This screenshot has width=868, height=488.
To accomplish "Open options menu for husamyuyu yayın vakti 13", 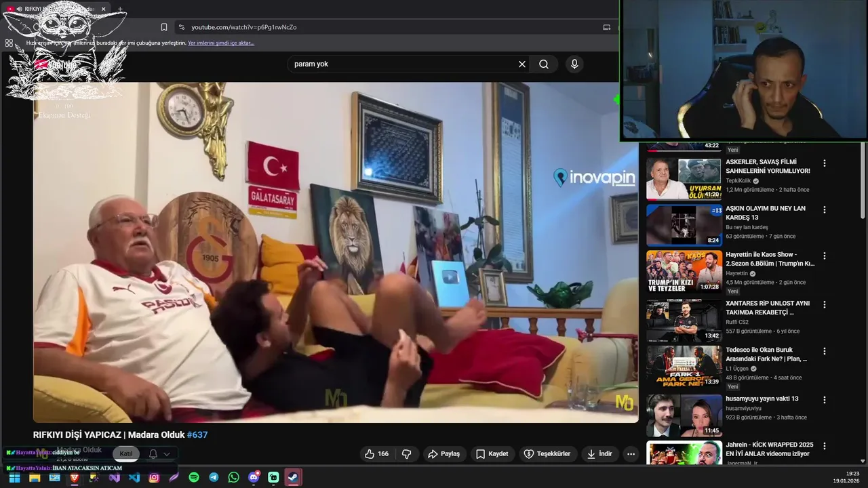I will pyautogui.click(x=825, y=400).
